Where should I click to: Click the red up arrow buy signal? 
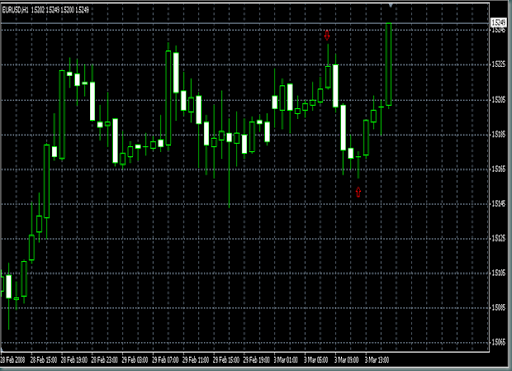tap(358, 192)
